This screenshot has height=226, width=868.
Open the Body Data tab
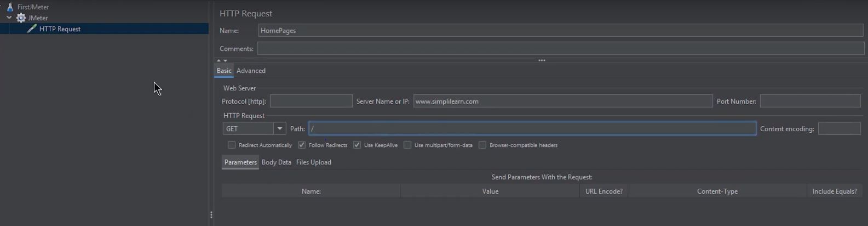pos(276,162)
